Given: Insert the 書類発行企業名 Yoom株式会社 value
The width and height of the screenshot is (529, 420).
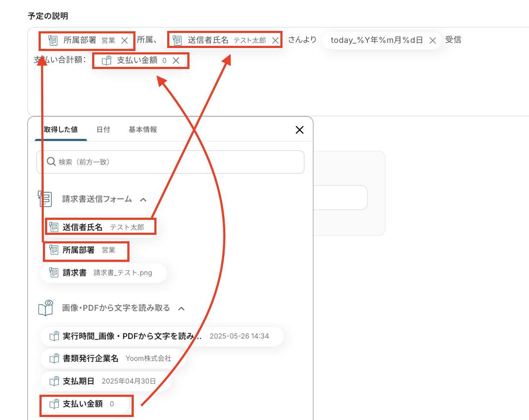Looking at the screenshot, I should point(113,358).
